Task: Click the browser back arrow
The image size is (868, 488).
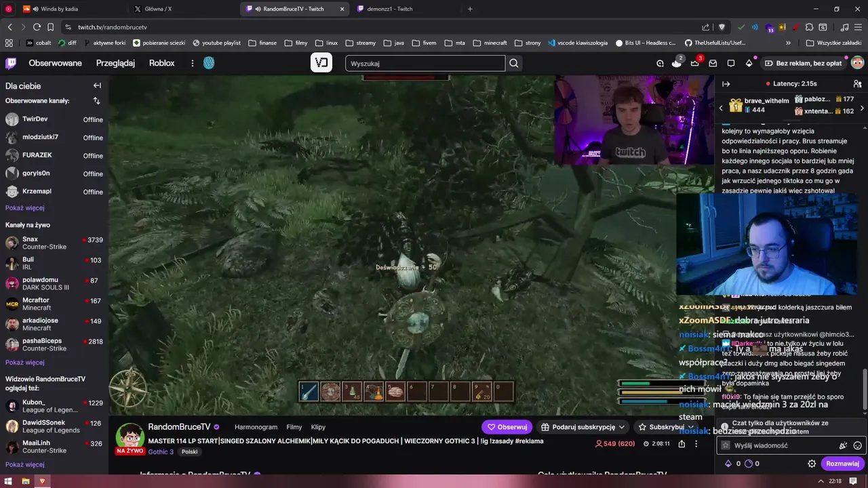Action: click(x=9, y=27)
